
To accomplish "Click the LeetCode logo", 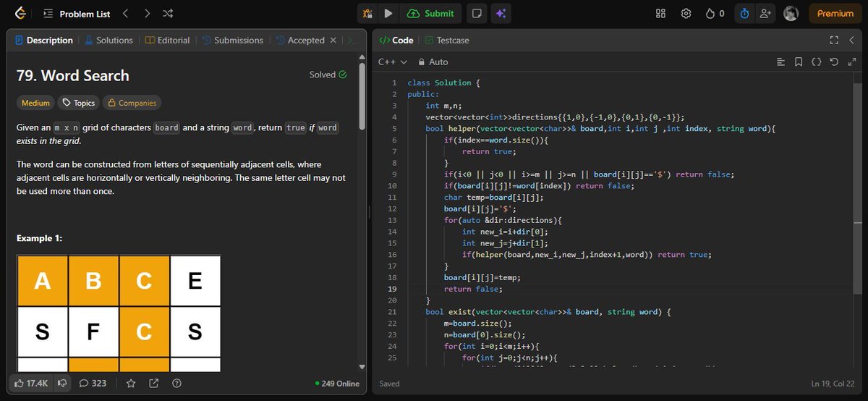I will [20, 13].
